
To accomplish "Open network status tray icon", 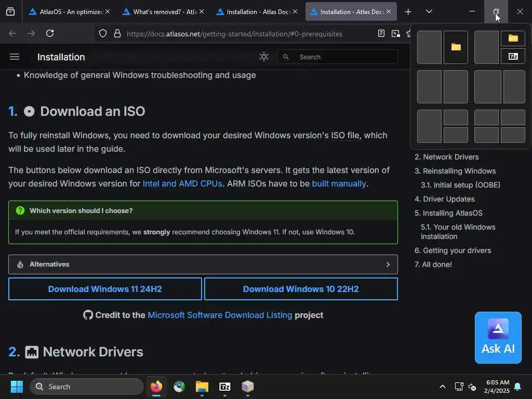I will coord(459,387).
